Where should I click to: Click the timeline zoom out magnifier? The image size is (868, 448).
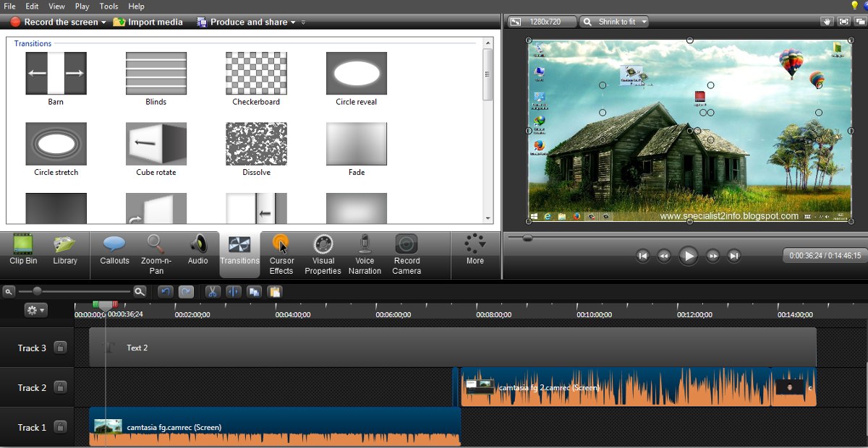tap(9, 292)
